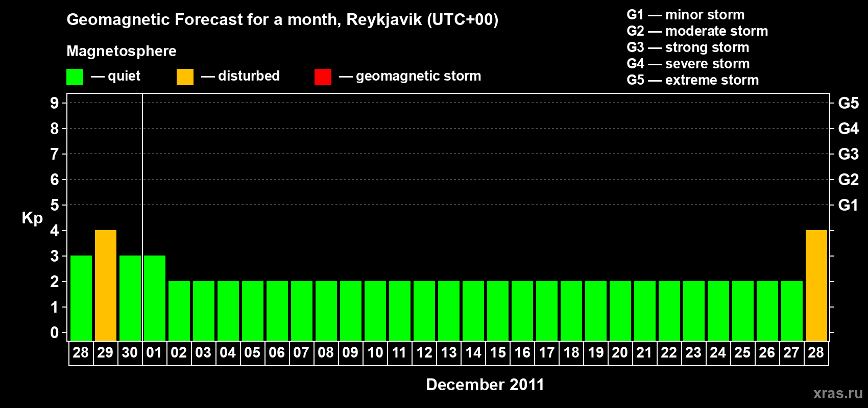
Task: Click the 'December 2011' caption
Action: tap(485, 385)
